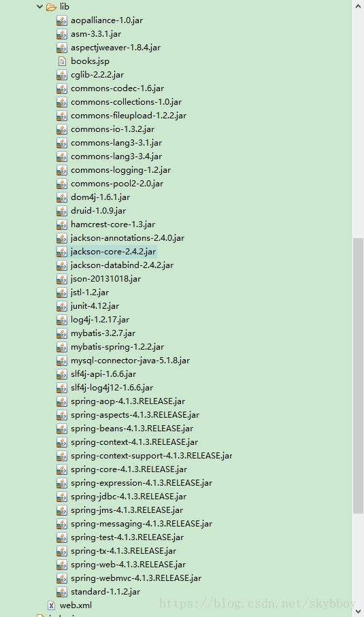Click jar icon of commons-lang3-3.4.jar
Screen dimensions: 364x617
(x=62, y=156)
